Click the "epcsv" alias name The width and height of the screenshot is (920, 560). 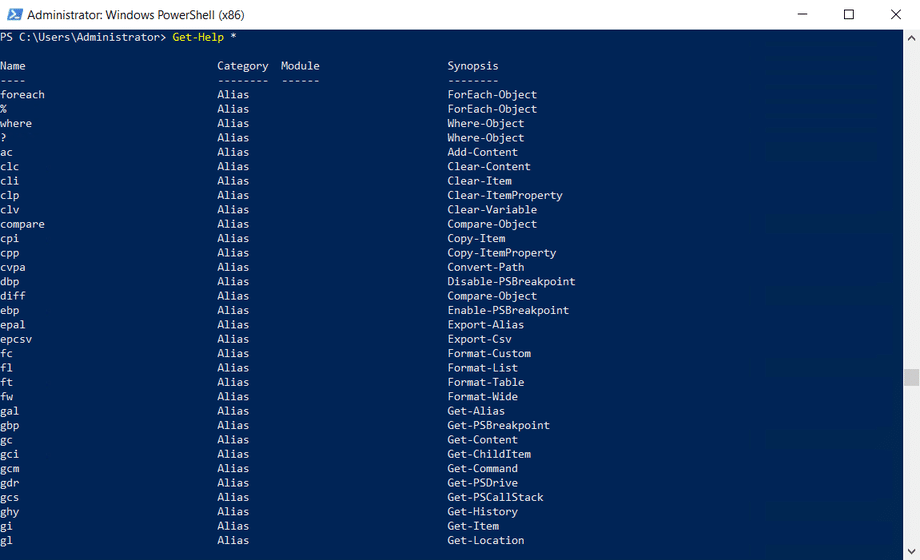point(16,339)
